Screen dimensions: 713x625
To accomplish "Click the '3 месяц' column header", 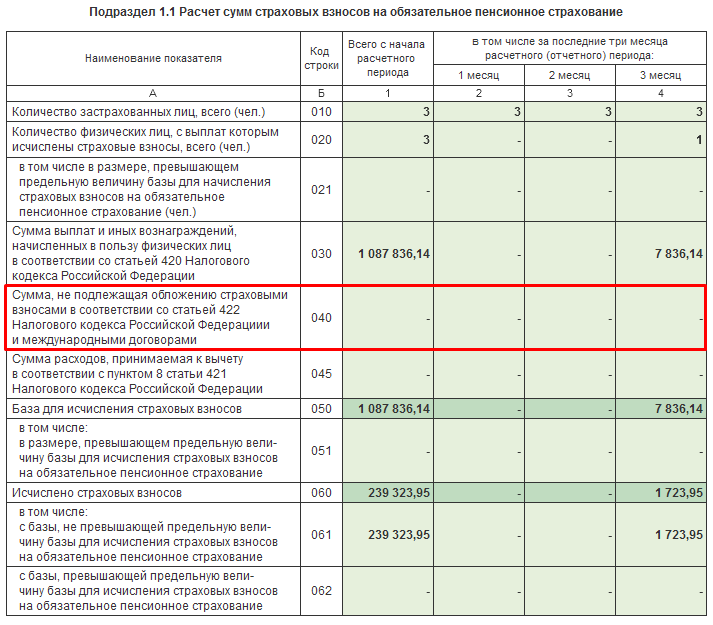I will (661, 75).
